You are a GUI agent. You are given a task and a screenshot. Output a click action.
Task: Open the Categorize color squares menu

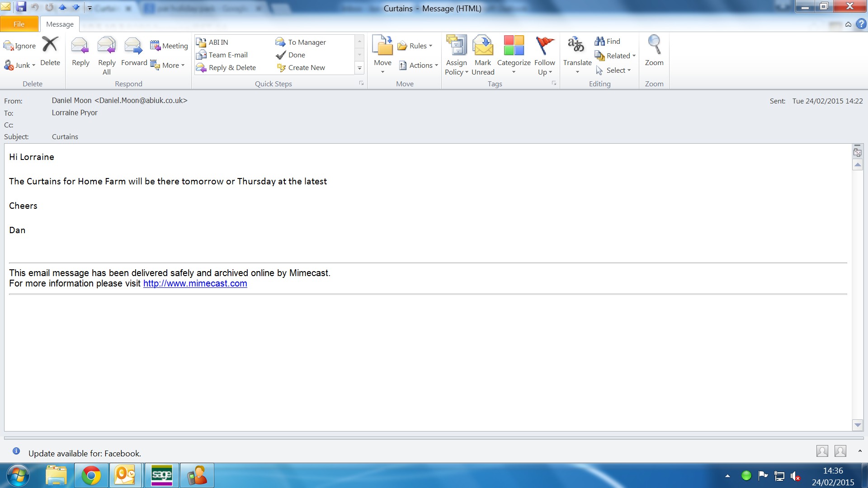(x=514, y=46)
